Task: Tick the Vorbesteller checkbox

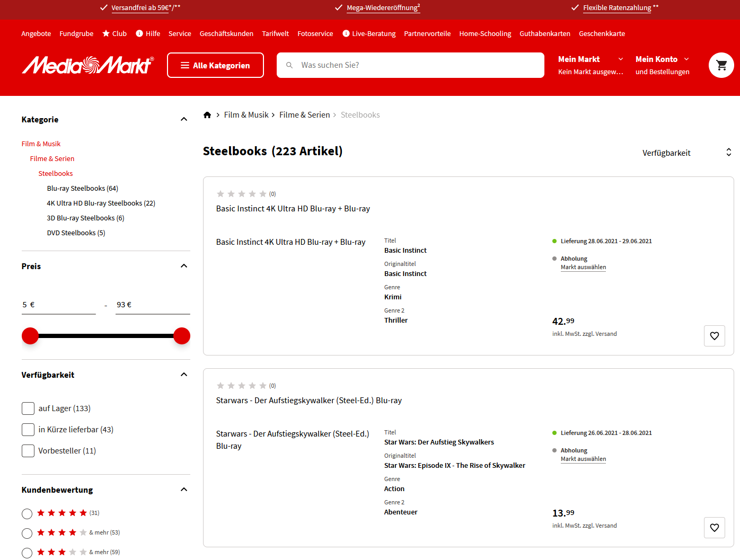Action: pos(28,451)
